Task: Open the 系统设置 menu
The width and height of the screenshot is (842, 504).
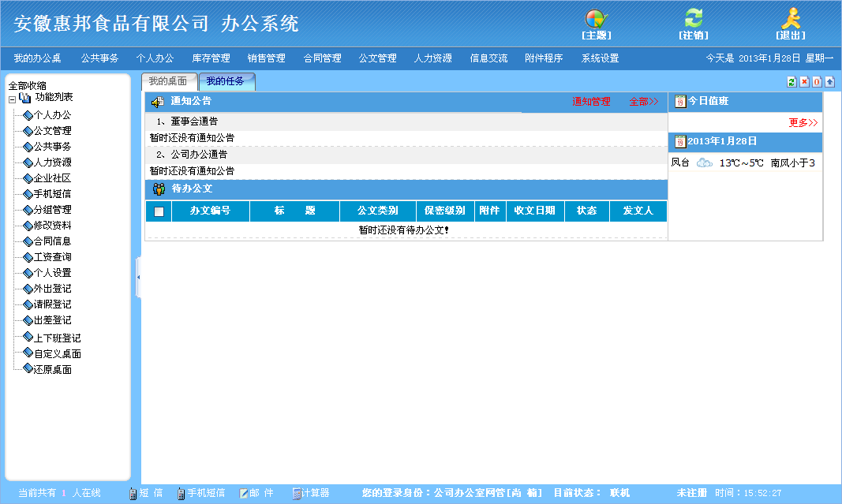Action: [600, 58]
